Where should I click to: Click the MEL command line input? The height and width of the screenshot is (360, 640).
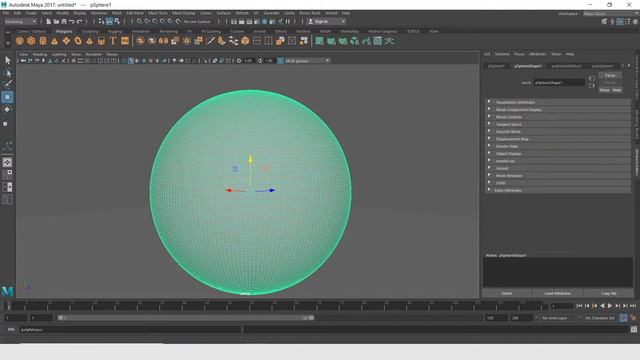tap(130, 329)
